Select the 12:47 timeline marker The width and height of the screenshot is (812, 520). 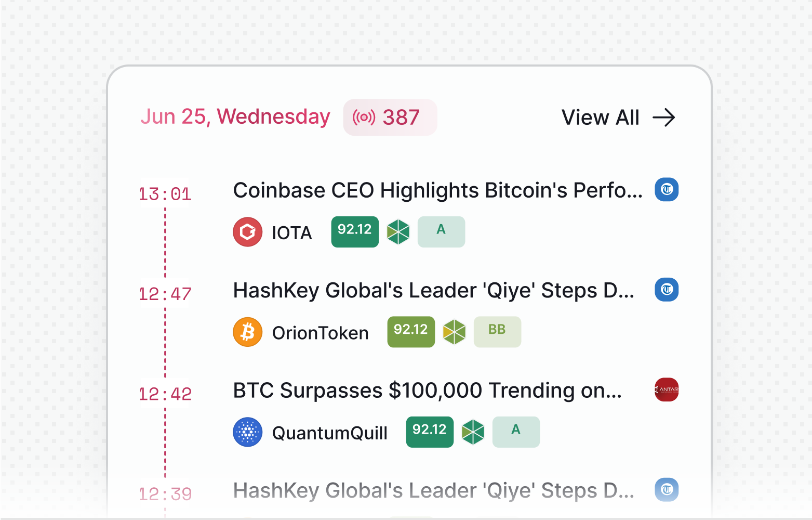pos(165,294)
